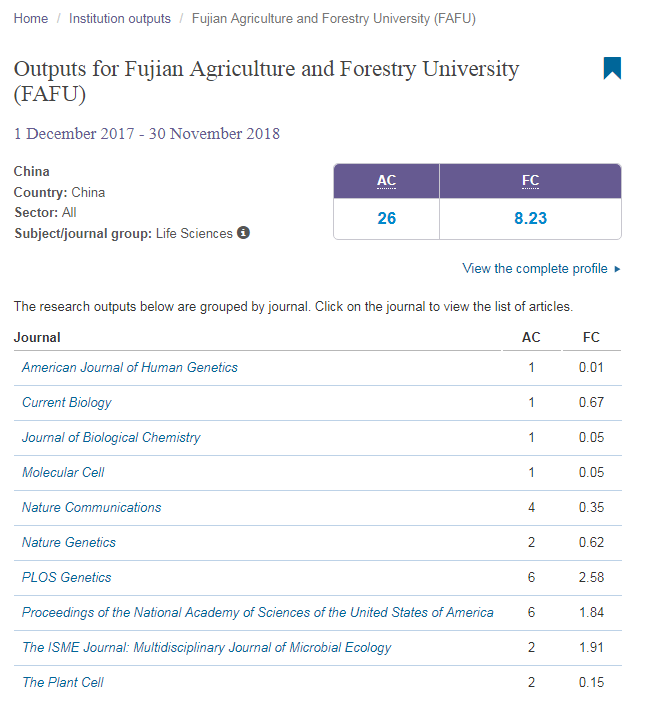The image size is (646, 722).
Task: Open the AC count value 26
Action: coord(386,218)
